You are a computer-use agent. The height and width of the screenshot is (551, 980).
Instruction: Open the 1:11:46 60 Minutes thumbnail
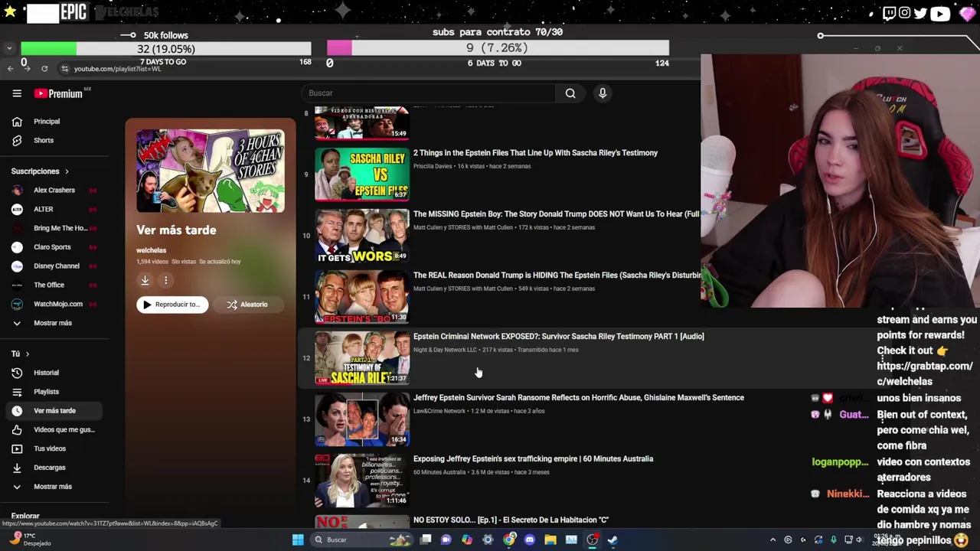pos(362,481)
